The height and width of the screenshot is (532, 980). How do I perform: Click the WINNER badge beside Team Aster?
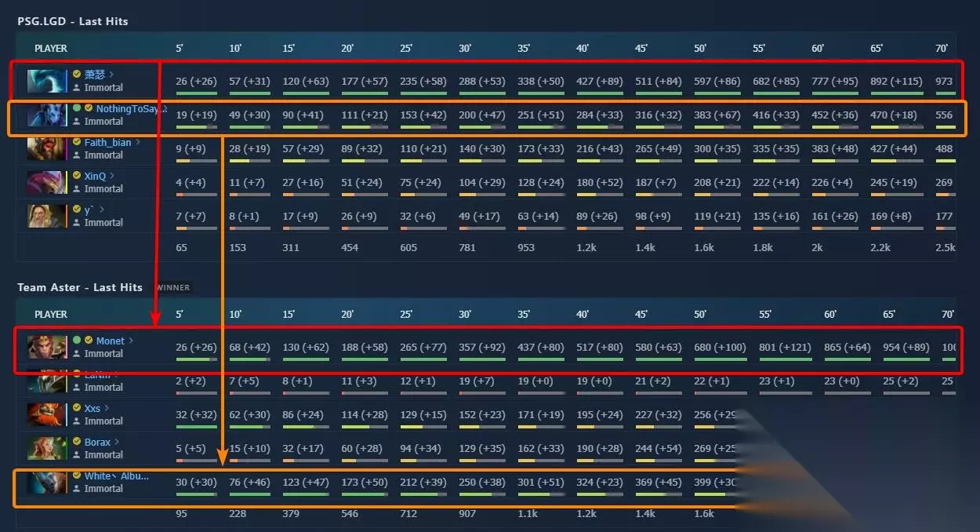point(172,287)
